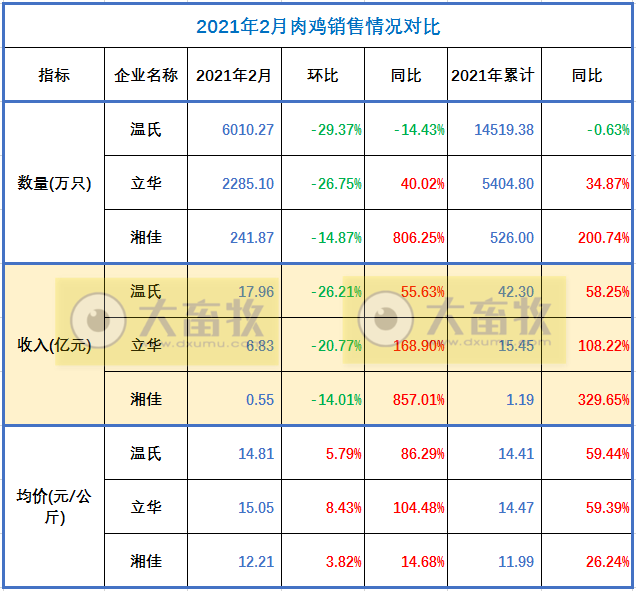Click the 收入(亿元) row group label
636x591 pixels.
(54, 345)
